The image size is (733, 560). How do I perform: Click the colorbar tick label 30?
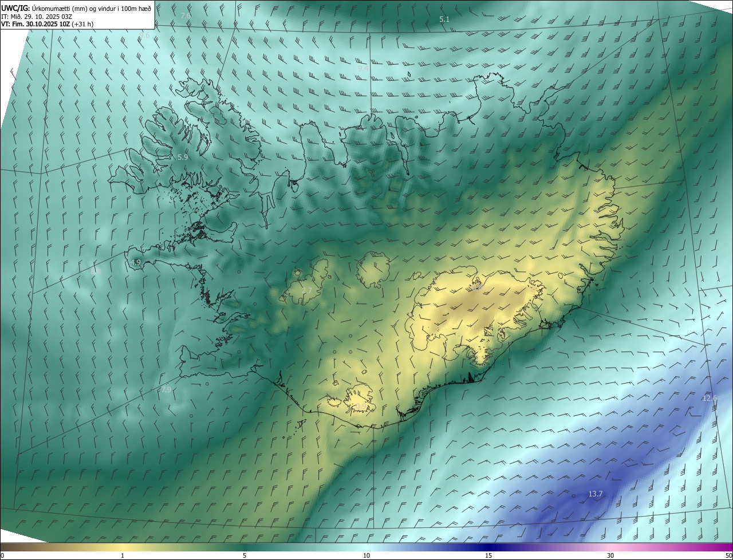coord(610,556)
